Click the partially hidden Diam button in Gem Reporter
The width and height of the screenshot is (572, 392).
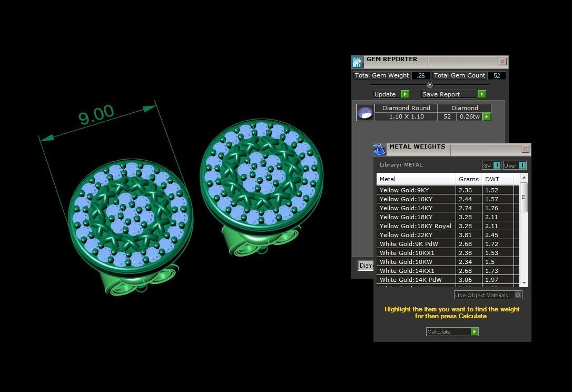pyautogui.click(x=366, y=266)
